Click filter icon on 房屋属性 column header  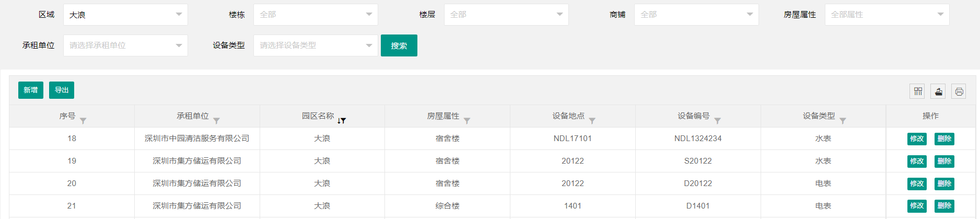467,121
